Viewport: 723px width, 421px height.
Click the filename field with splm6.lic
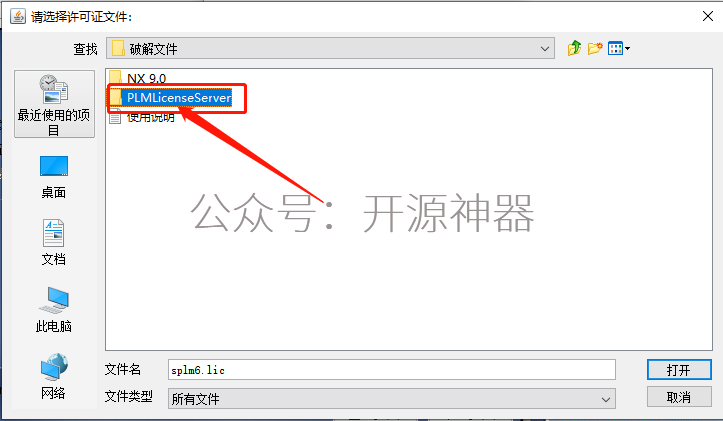coord(392,370)
